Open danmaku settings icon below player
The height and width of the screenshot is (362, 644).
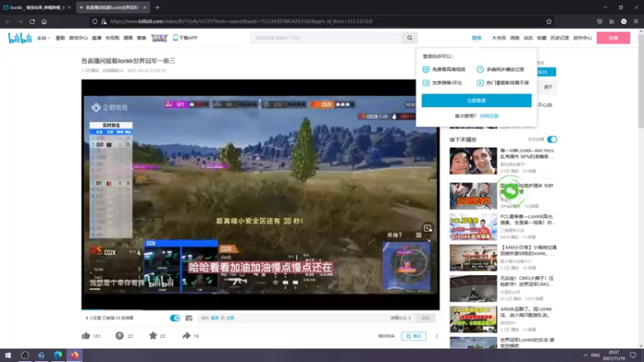coord(189,318)
